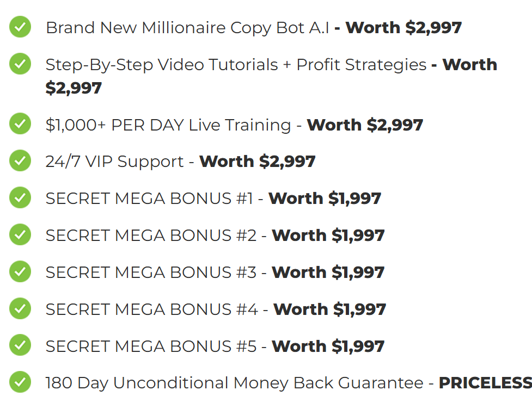The width and height of the screenshot is (532, 415).
Task: Click the checkmark next to SECRET MEGA BONUS #4
Action: coord(20,308)
